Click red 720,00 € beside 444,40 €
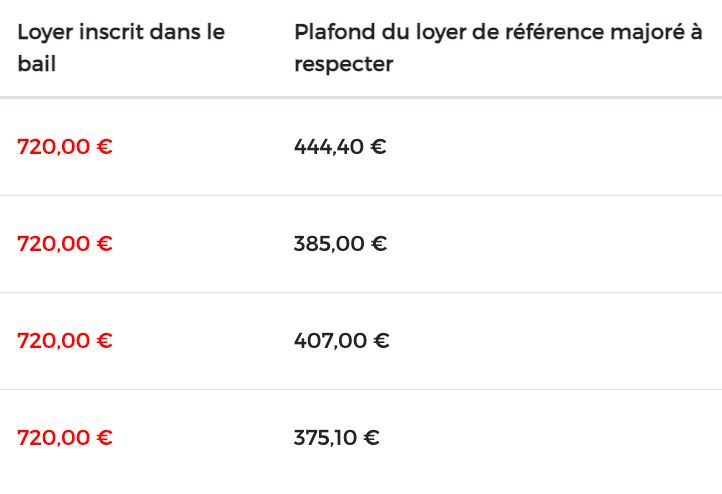Image resolution: width=722 pixels, height=494 pixels. pos(65,147)
